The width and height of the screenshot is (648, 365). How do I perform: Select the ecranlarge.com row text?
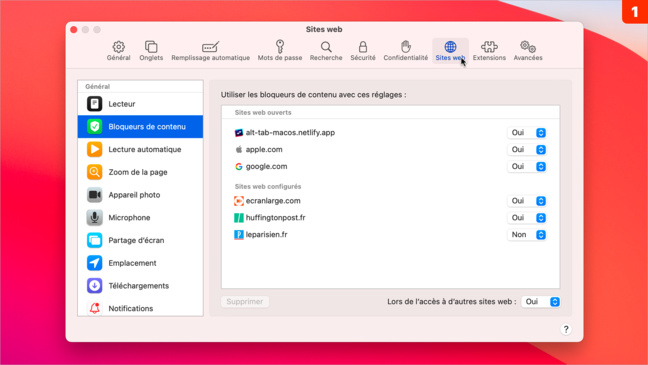[273, 201]
